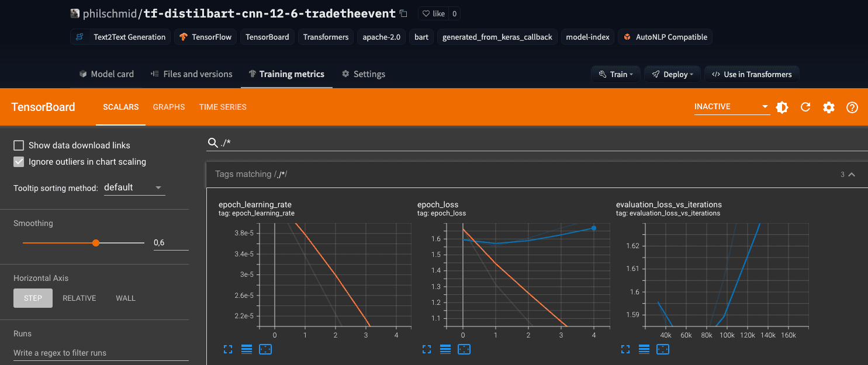Collapse the Tags matching section
The height and width of the screenshot is (365, 868).
pyautogui.click(x=852, y=174)
